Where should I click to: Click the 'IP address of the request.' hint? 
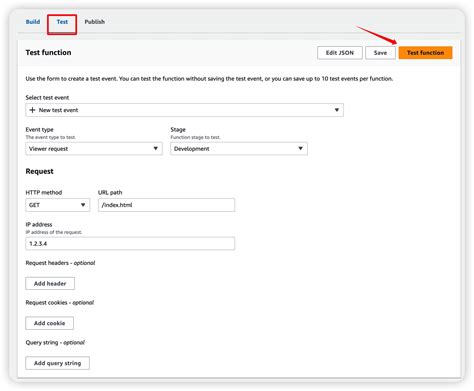[54, 232]
